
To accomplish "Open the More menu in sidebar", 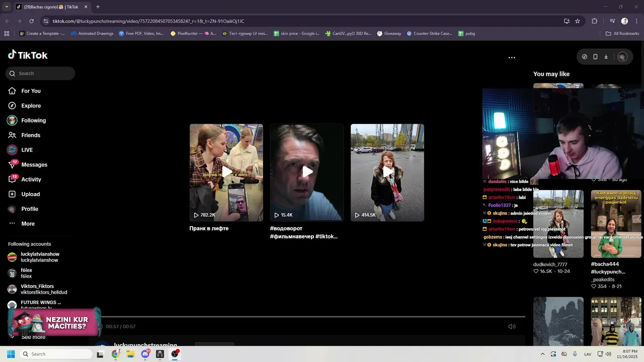I will click(x=28, y=224).
